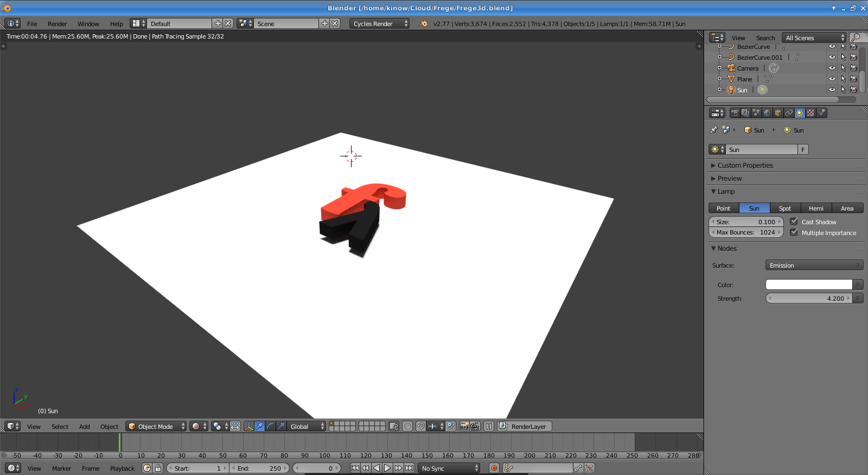This screenshot has height=475, width=868.
Task: Hide the Camera object via eye icon
Action: 832,68
